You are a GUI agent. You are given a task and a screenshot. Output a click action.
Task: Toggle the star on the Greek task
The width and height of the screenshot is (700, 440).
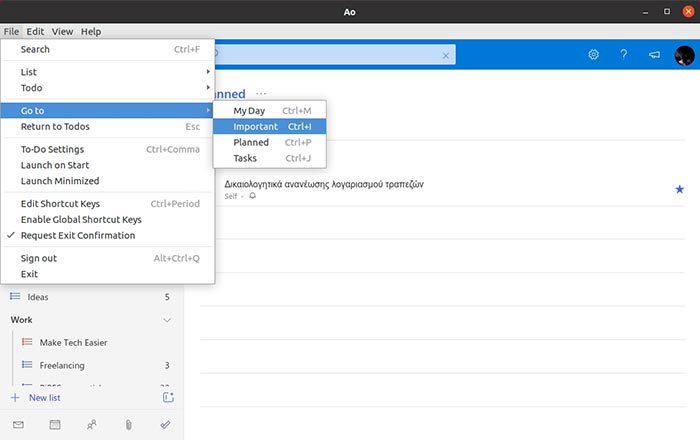coord(679,189)
